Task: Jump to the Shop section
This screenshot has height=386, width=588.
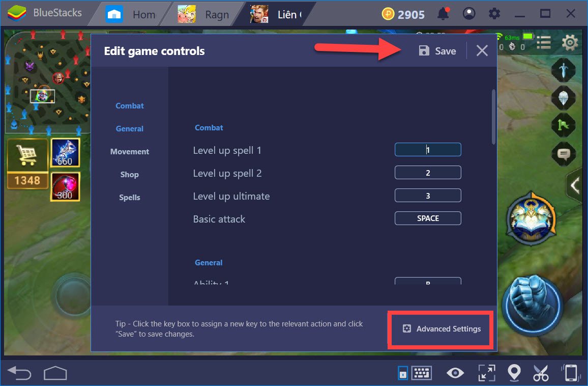Action: click(129, 175)
